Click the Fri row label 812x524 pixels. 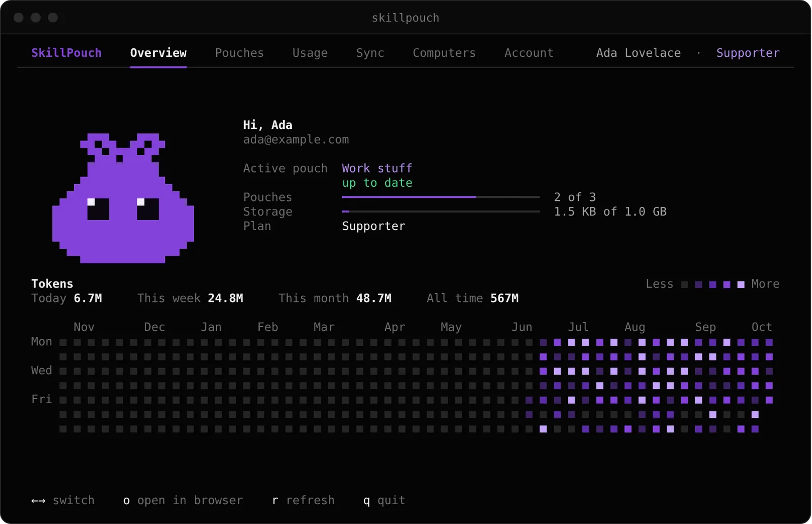click(x=42, y=400)
